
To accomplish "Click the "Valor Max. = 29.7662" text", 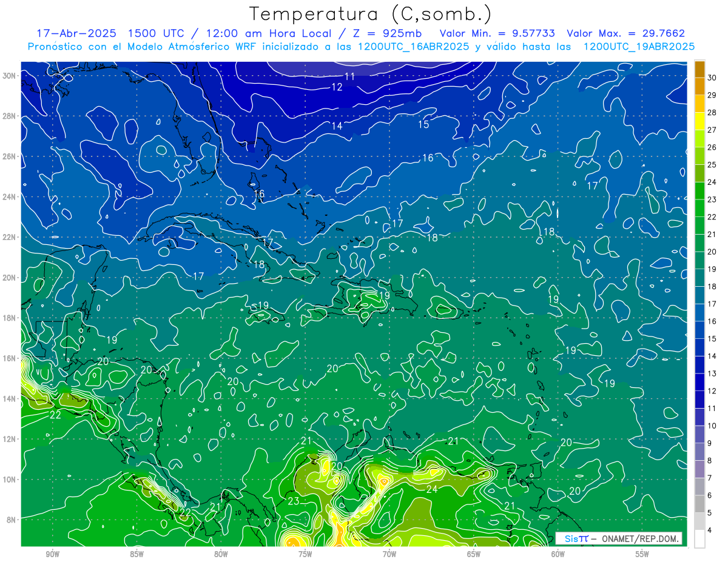I will pyautogui.click(x=626, y=33).
